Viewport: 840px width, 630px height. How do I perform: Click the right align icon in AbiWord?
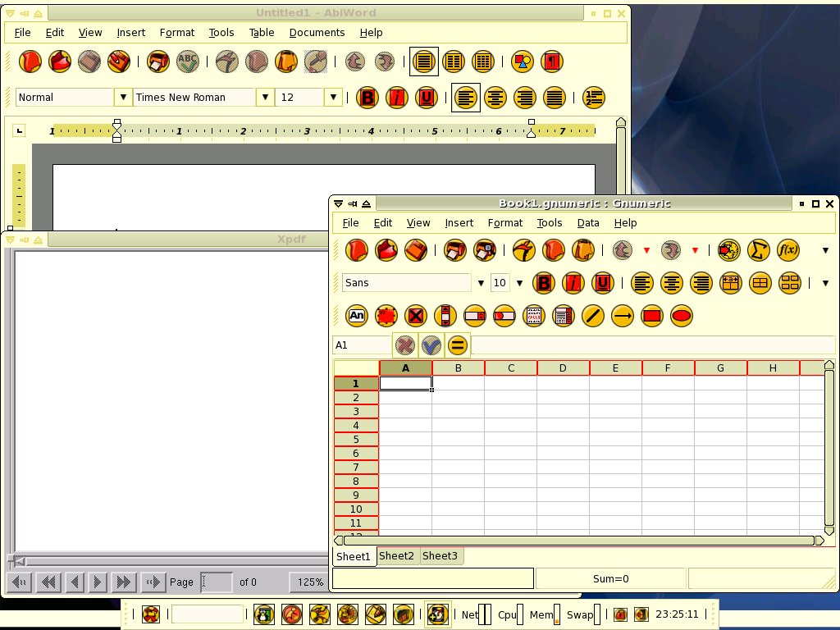click(x=524, y=98)
